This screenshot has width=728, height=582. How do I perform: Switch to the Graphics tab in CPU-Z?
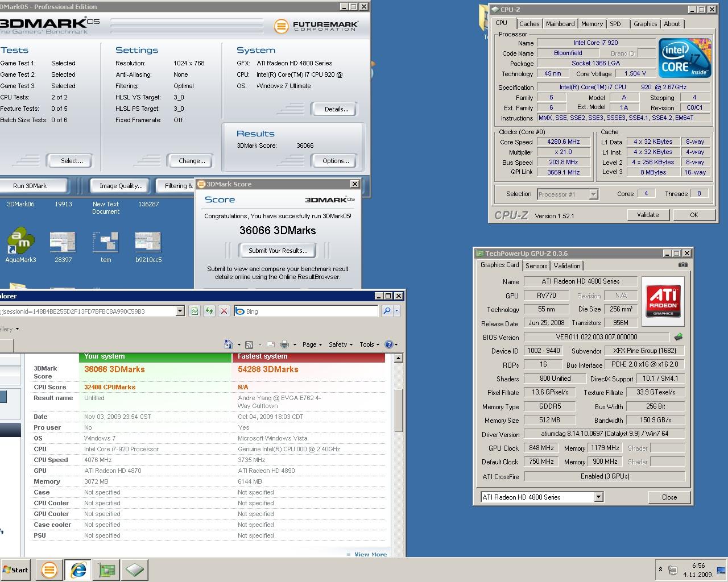pos(645,24)
